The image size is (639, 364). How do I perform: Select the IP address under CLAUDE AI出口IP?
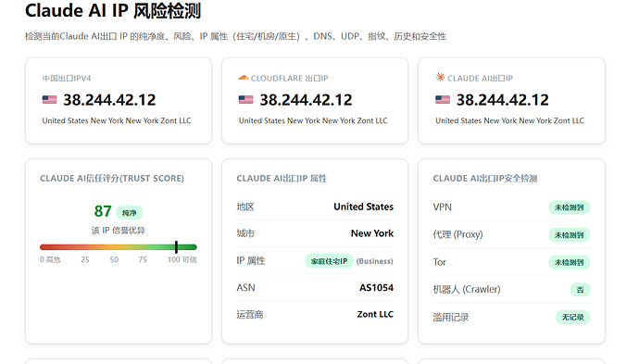point(503,100)
